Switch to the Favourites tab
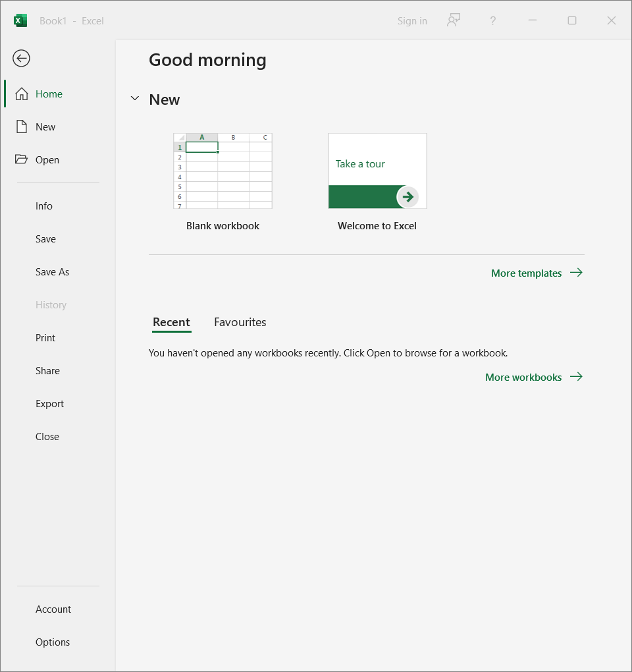 pos(240,322)
